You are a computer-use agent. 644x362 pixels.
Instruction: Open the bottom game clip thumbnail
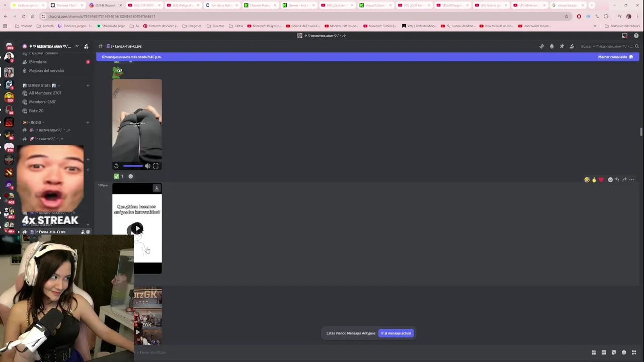point(147,316)
